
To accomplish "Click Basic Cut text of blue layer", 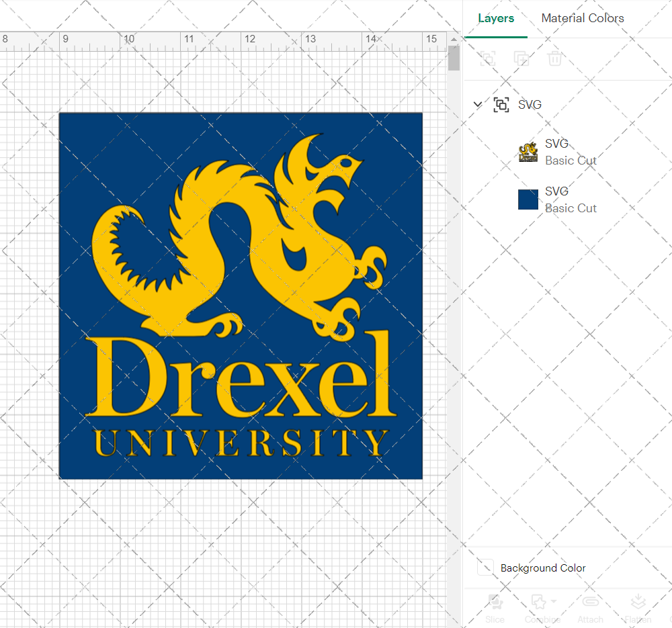I will pos(571,208).
